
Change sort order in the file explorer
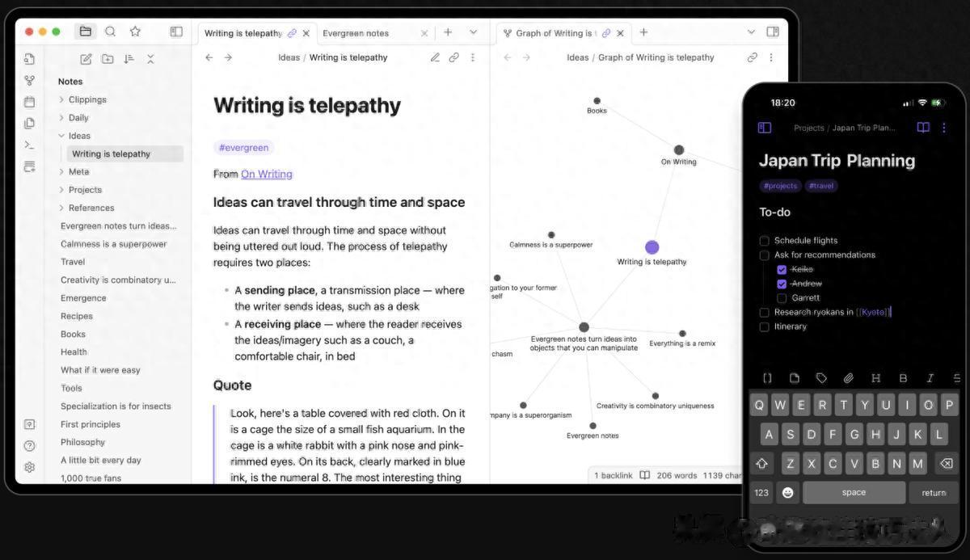129,59
